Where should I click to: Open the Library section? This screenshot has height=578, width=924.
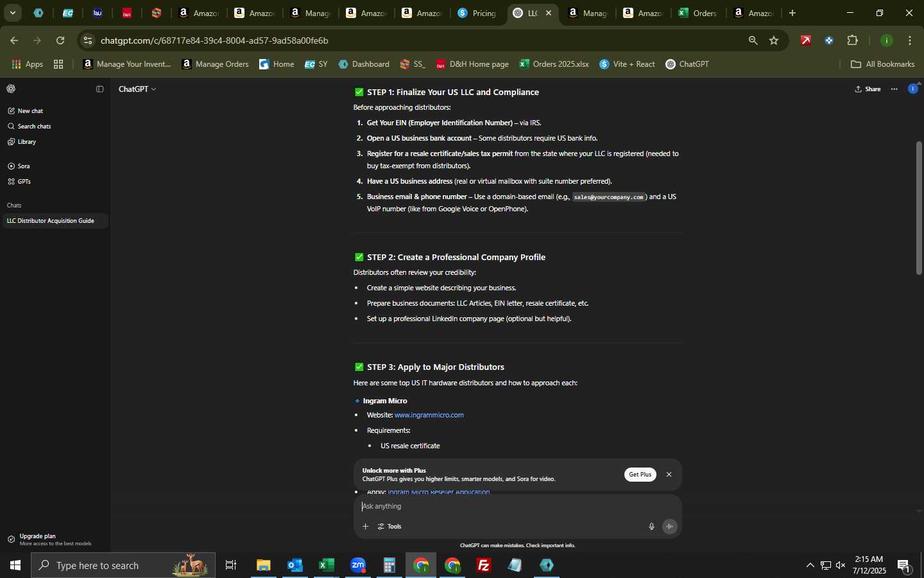click(22, 142)
